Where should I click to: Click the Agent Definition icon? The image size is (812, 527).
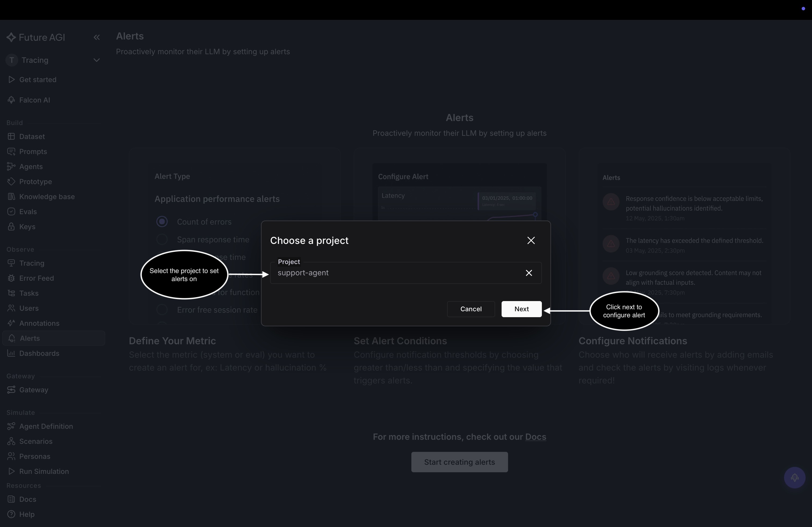point(11,426)
